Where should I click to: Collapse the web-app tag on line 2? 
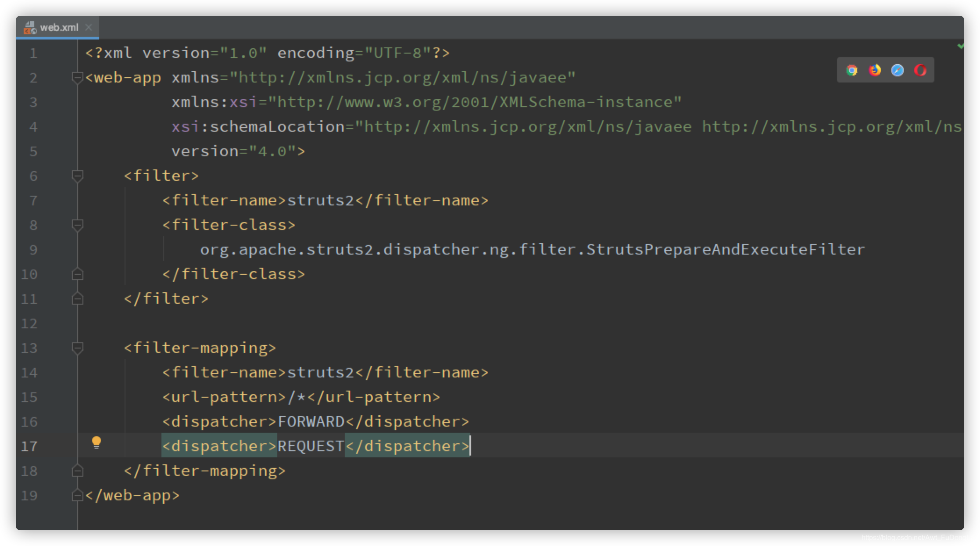[x=77, y=78]
